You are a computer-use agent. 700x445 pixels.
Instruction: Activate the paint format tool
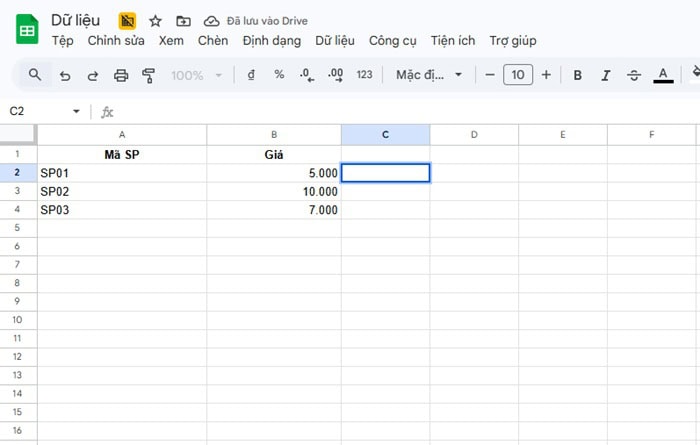coord(149,75)
